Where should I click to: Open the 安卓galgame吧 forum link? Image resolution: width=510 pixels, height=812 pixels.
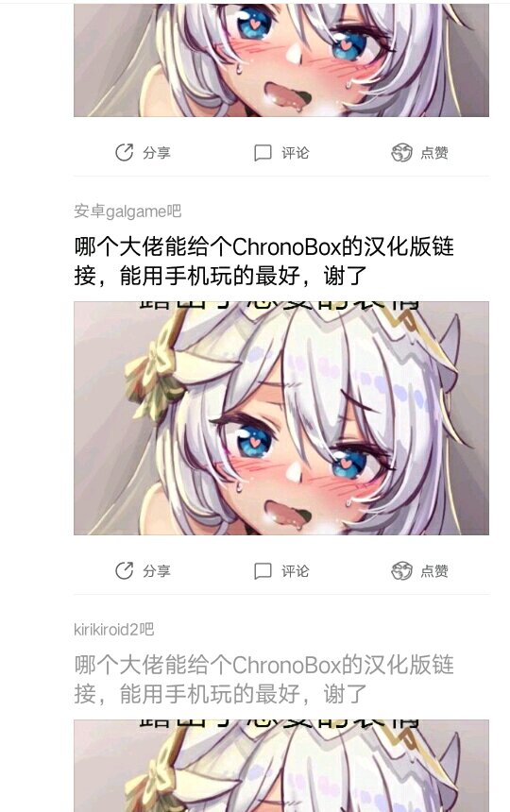coord(127,211)
